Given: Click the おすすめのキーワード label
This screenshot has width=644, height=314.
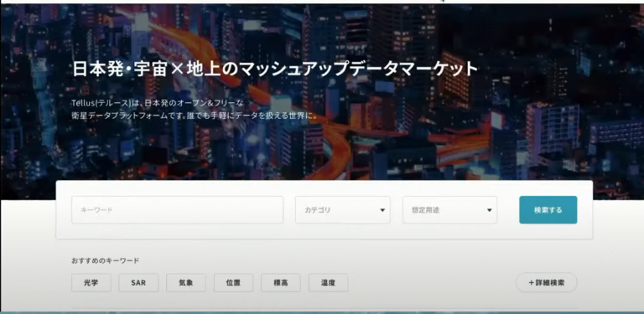Looking at the screenshot, I should [x=105, y=260].
